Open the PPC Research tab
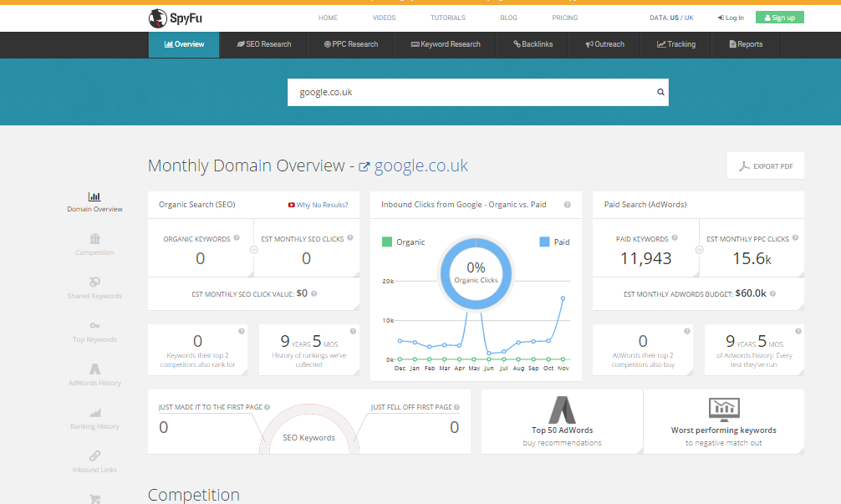Screen dimensions: 841x504 [351, 44]
